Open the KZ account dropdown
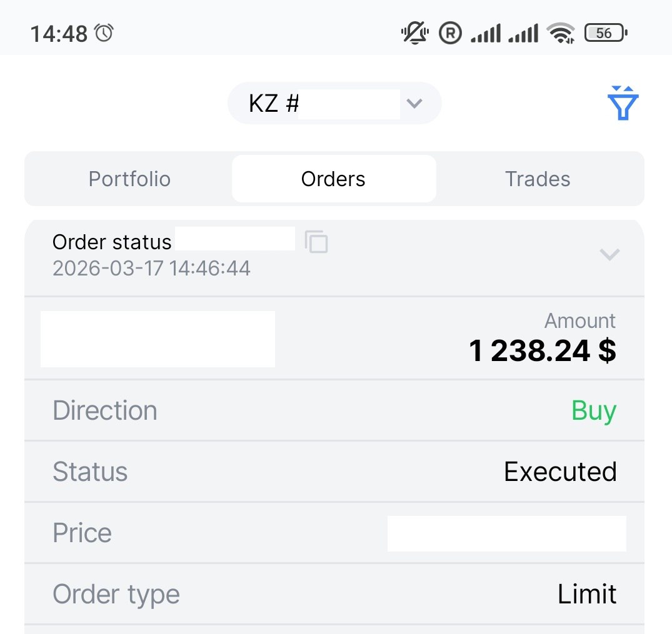The width and height of the screenshot is (672, 634). tap(334, 104)
